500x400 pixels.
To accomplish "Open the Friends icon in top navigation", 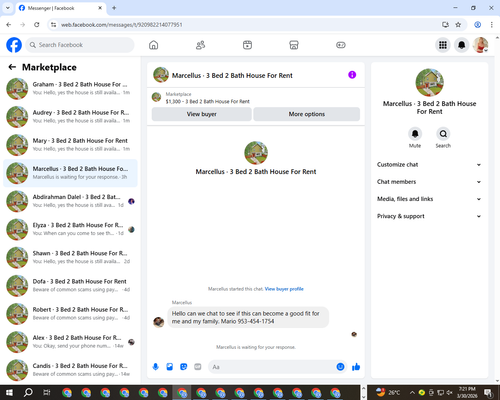I will (x=200, y=45).
